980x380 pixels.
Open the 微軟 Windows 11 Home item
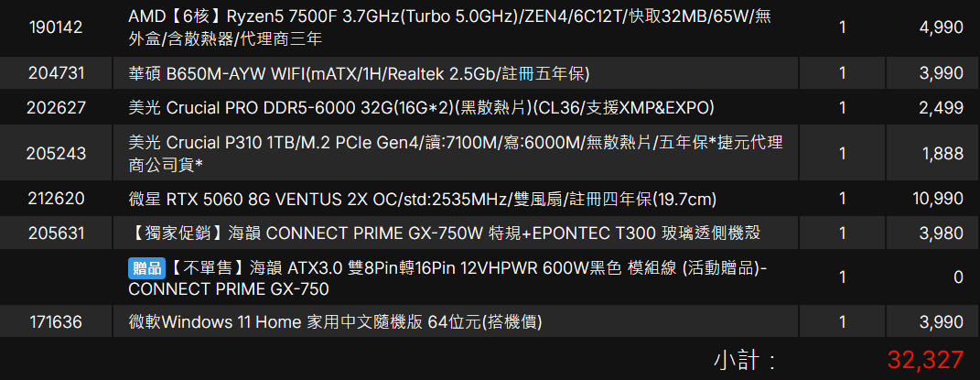pos(335,322)
